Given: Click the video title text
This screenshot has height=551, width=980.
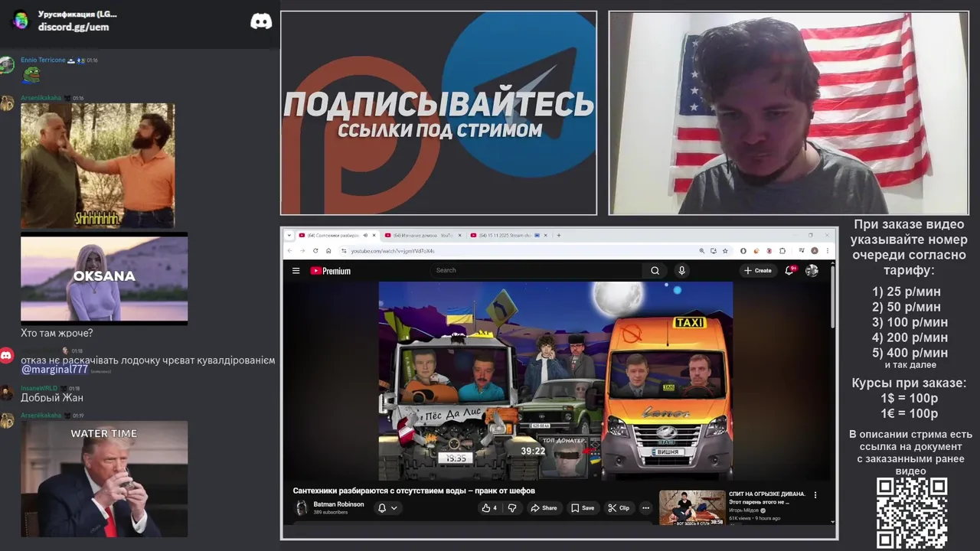Looking at the screenshot, I should click(413, 491).
